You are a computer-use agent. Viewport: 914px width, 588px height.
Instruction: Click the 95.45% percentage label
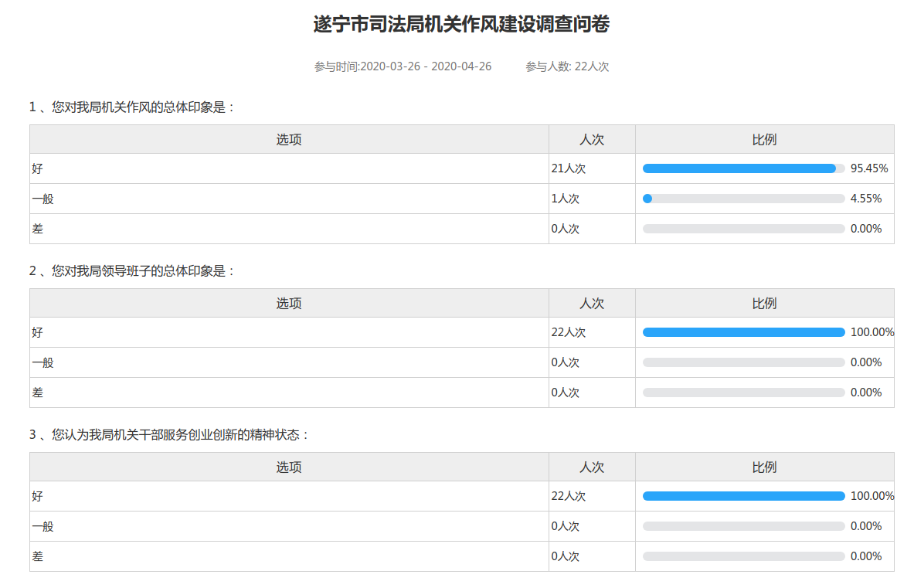[x=868, y=168]
